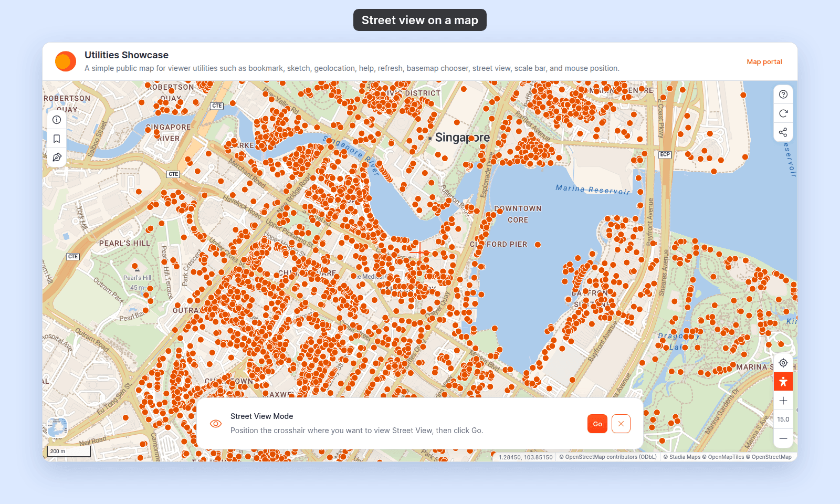Image resolution: width=840 pixels, height=504 pixels.
Task: Click the Utilities Showcase orange logo
Action: pyautogui.click(x=66, y=61)
